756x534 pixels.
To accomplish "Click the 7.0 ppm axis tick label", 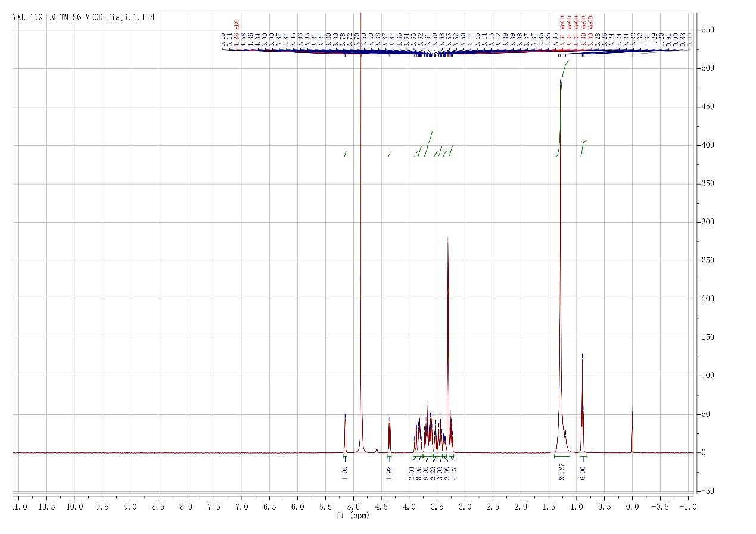I will coord(242,507).
